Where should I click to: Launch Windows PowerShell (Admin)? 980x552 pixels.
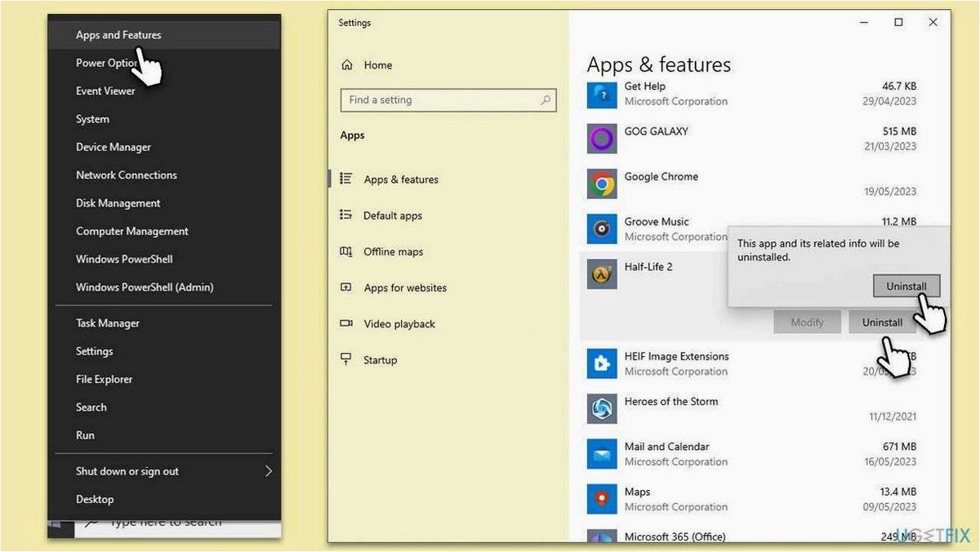tap(145, 287)
